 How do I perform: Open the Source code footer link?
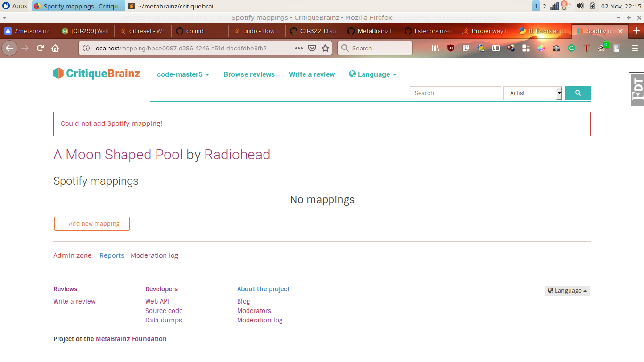tap(164, 311)
